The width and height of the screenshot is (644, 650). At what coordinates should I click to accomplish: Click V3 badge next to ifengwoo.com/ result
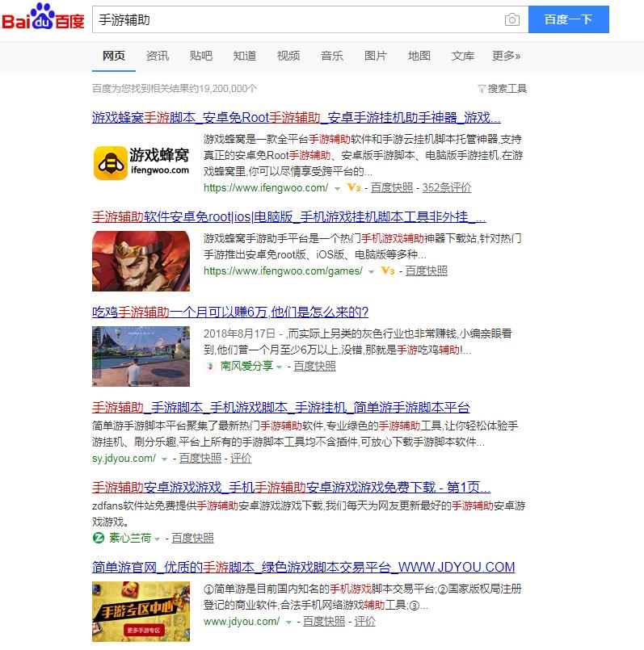[354, 188]
